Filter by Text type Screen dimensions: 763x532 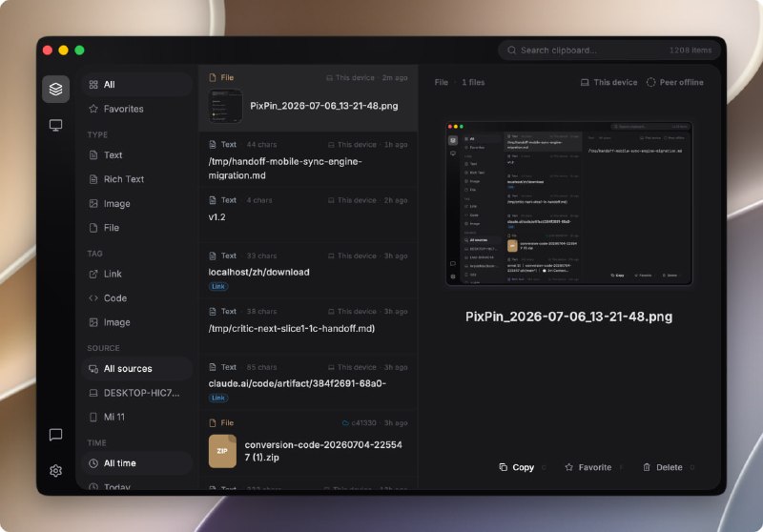click(x=136, y=155)
